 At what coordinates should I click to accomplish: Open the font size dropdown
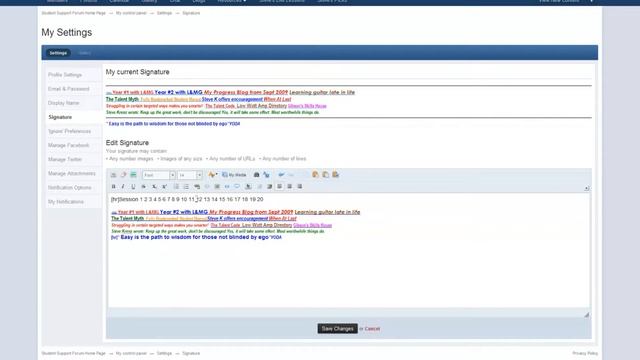coord(190,175)
